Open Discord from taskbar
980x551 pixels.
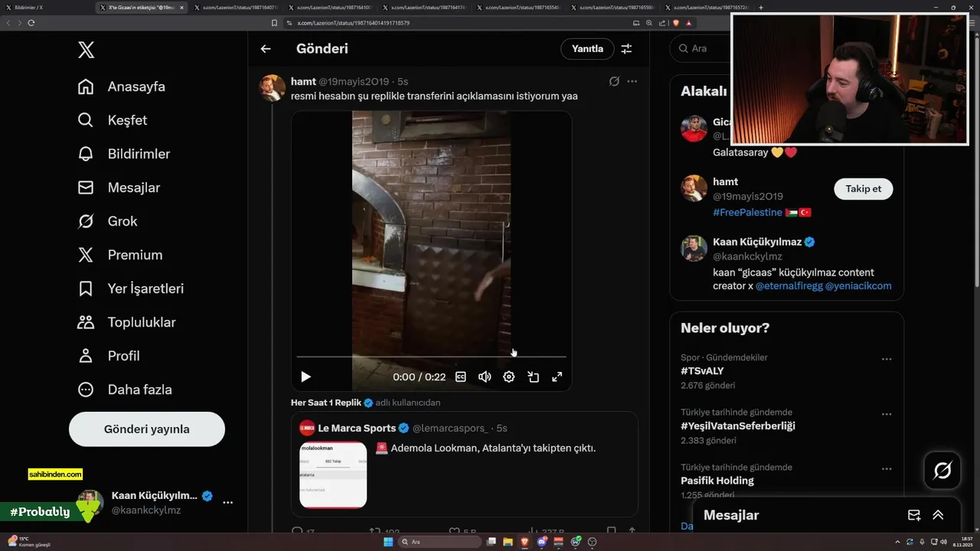542,542
